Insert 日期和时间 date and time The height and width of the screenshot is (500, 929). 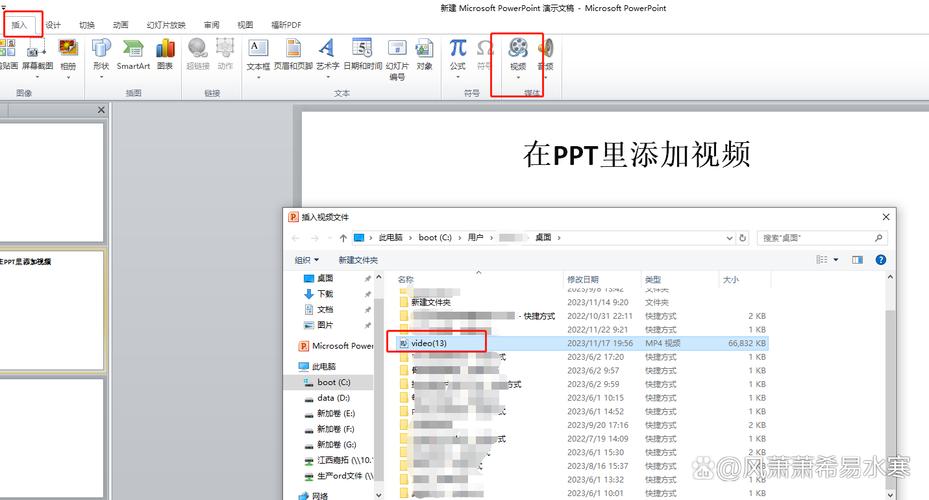(x=363, y=54)
